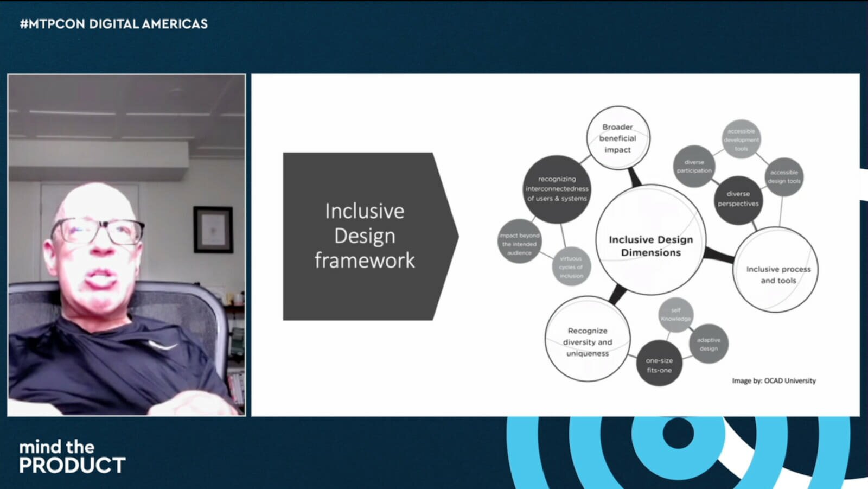This screenshot has height=489, width=868.
Task: Select the recognizing interconnectedness of users & systems node
Action: [x=556, y=189]
